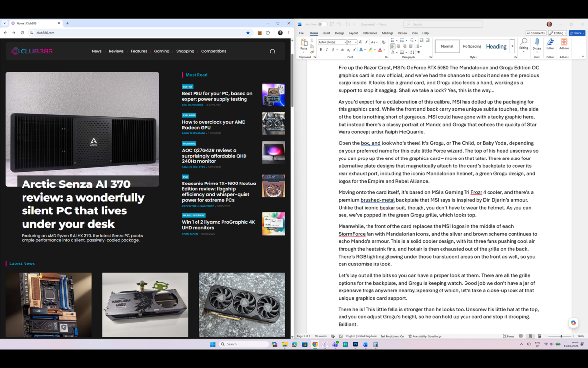Expand the Styles gallery more arrow
The height and width of the screenshot is (368, 588).
512,46
